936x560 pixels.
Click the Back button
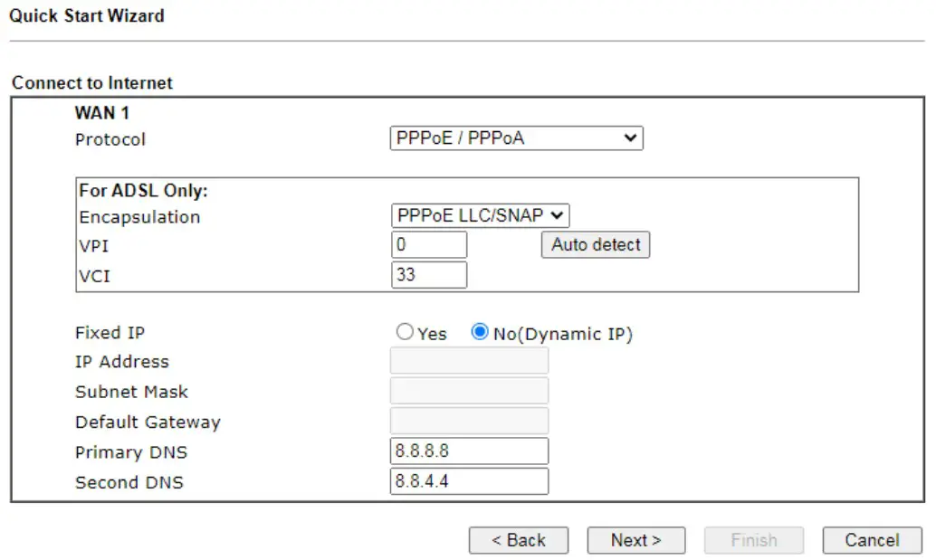point(519,540)
